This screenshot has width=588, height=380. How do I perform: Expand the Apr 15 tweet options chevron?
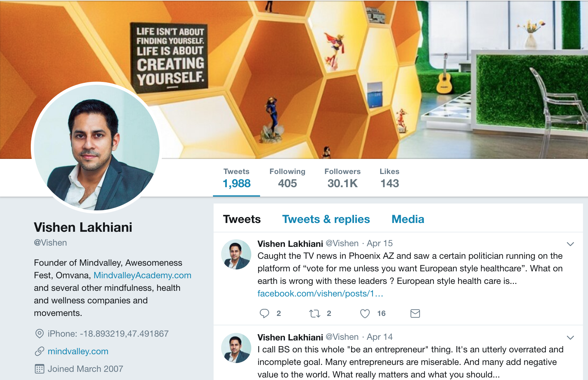coord(570,244)
